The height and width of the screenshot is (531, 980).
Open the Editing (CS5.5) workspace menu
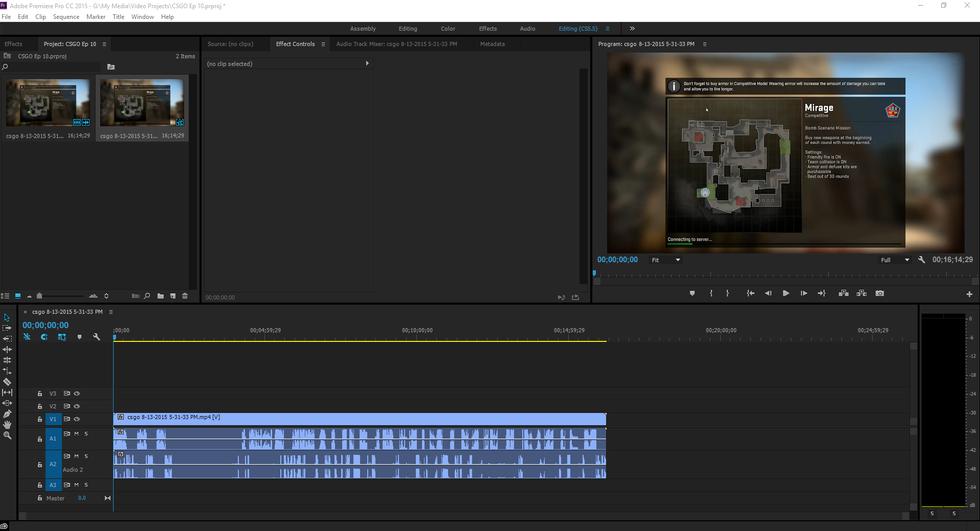[x=608, y=29]
